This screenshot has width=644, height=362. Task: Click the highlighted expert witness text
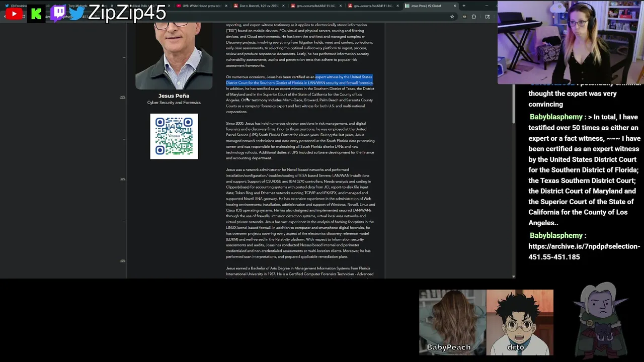(x=299, y=80)
